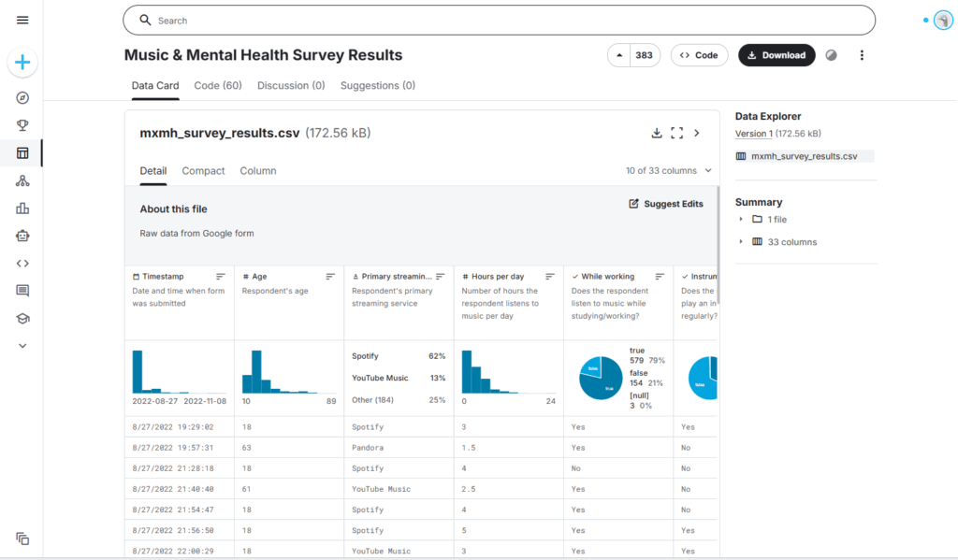Viewport: 958px width, 560px height.
Task: Open the Learn graduation cap icon
Action: pyautogui.click(x=22, y=319)
